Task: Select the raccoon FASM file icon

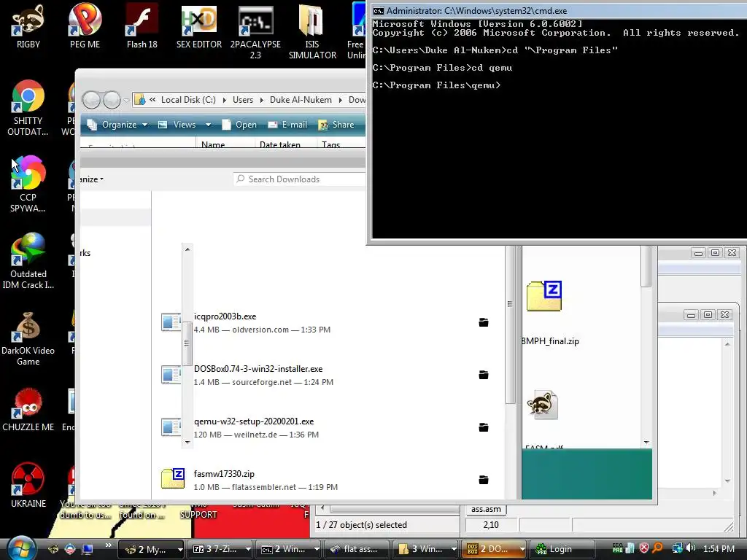Action: (x=542, y=405)
